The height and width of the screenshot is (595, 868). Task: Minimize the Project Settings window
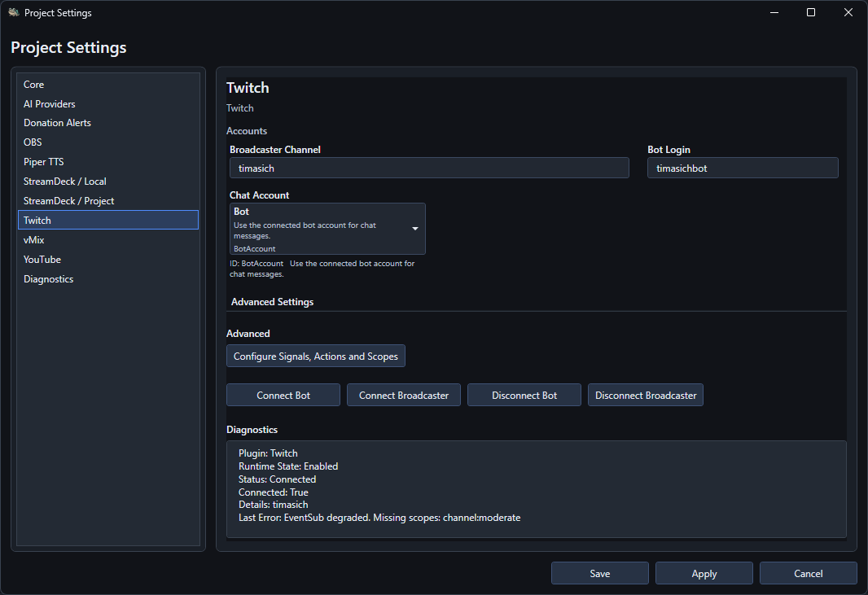(x=774, y=12)
